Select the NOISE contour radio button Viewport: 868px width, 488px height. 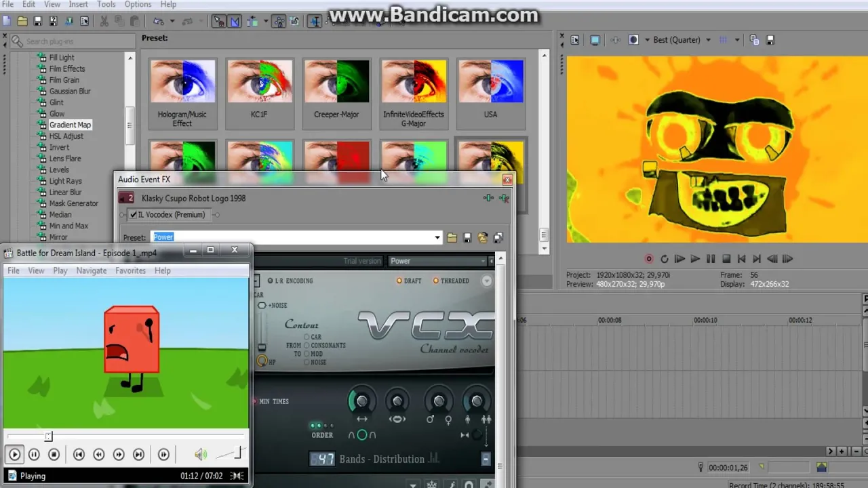click(307, 362)
